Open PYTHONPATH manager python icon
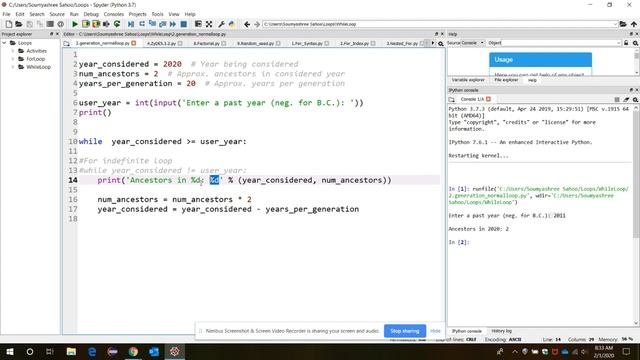Screen dimensions: 640x360 232,24
